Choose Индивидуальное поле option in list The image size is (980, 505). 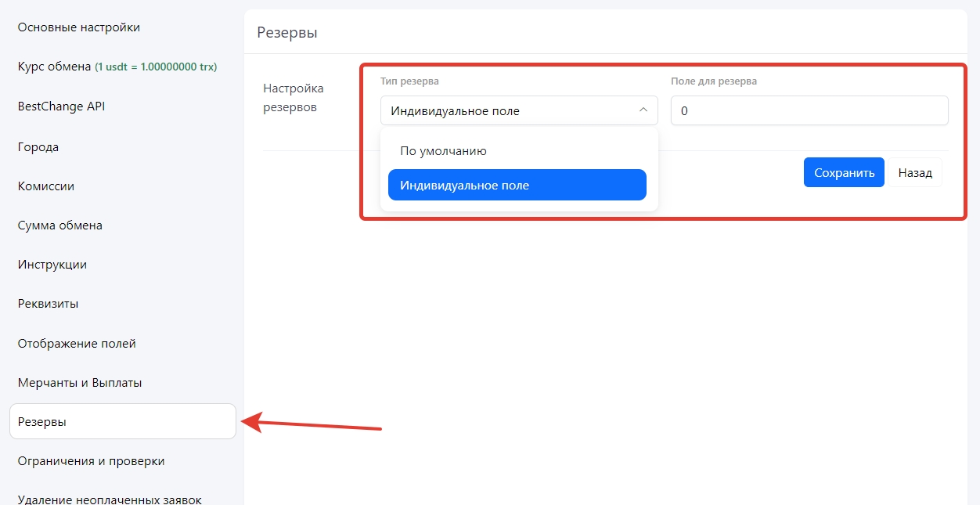tap(517, 186)
